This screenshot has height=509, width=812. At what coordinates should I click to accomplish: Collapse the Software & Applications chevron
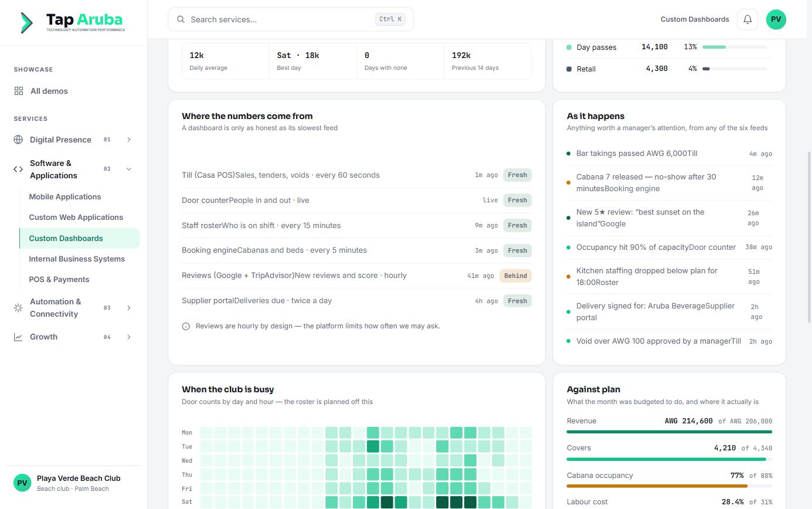point(129,169)
